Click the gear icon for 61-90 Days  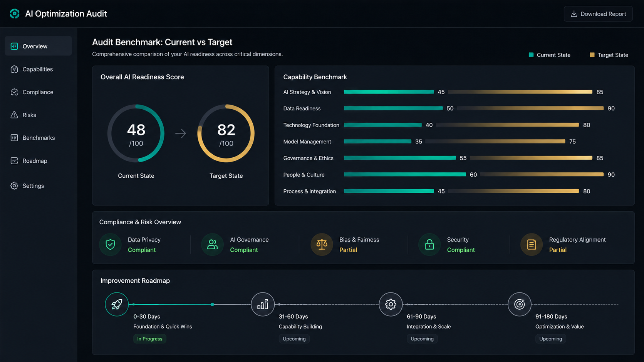pos(391,304)
